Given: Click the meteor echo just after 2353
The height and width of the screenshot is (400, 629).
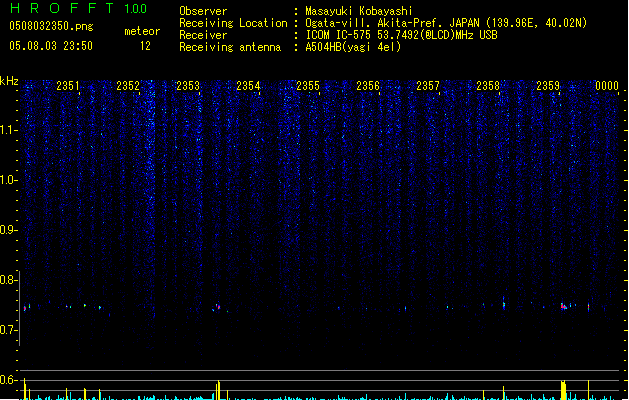Looking at the screenshot, I should tap(217, 308).
